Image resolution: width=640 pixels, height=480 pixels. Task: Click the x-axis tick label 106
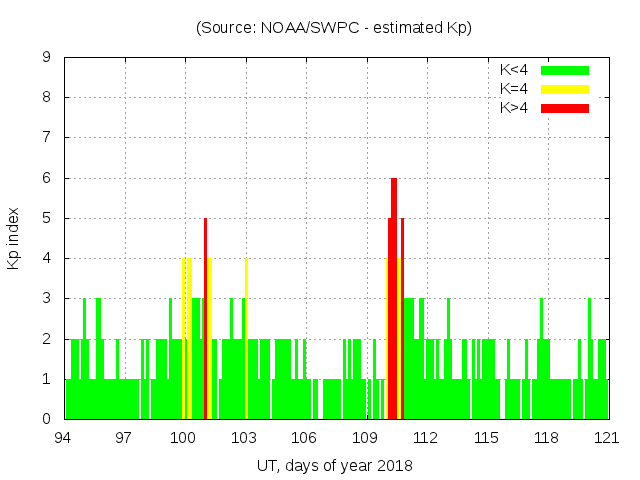304,438
